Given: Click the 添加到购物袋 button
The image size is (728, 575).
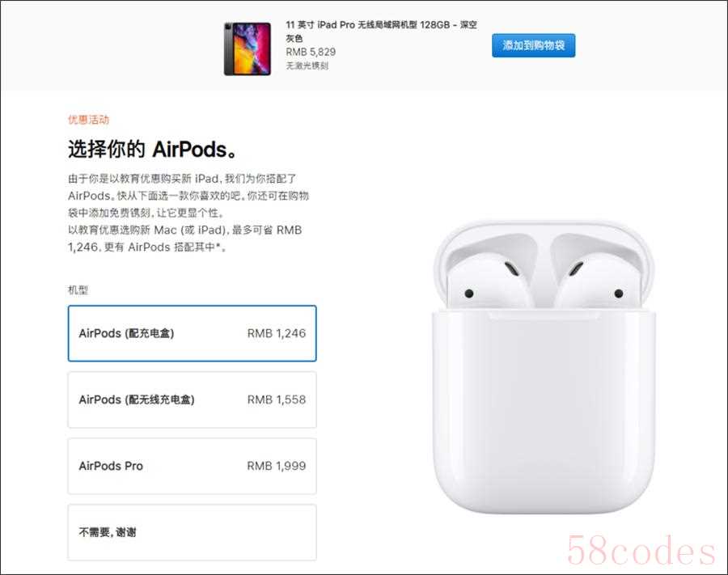Looking at the screenshot, I should (534, 45).
